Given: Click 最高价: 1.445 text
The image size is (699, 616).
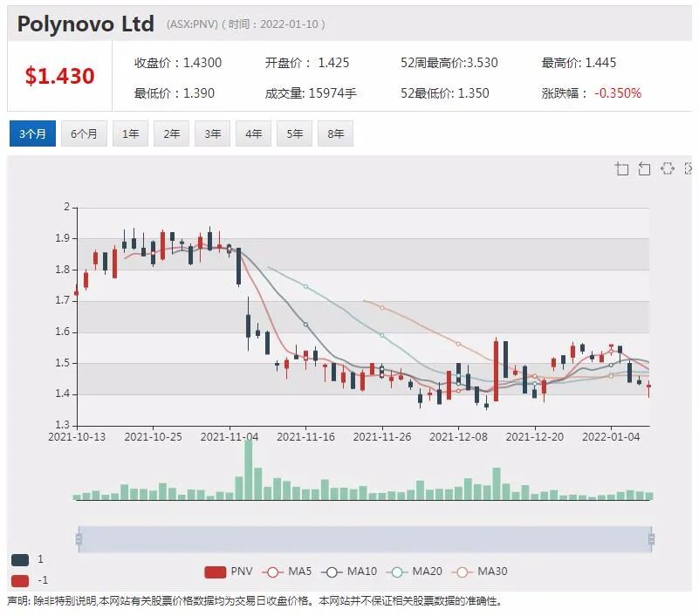Looking at the screenshot, I should coord(579,63).
